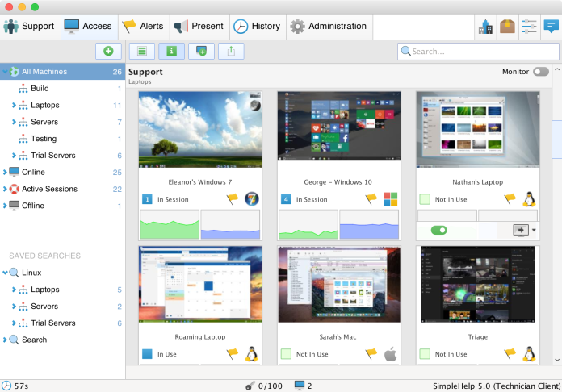Toggle the Monitor switch

(x=540, y=72)
